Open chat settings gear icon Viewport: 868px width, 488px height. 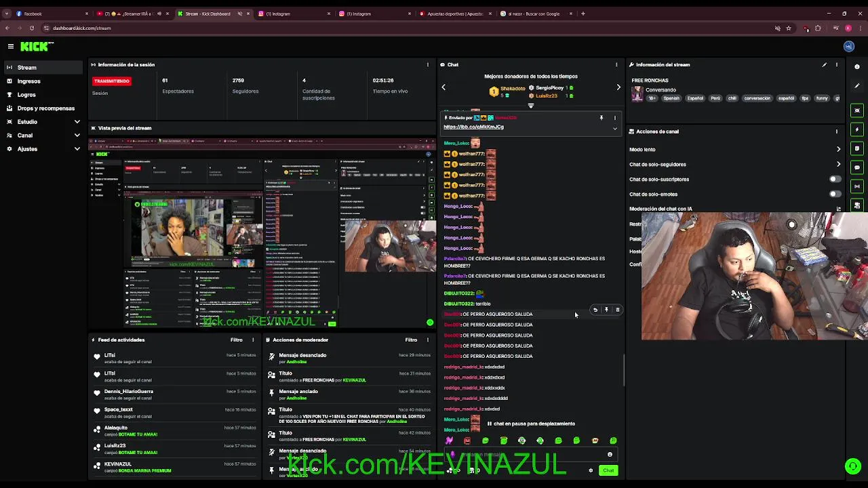pyautogui.click(x=590, y=470)
